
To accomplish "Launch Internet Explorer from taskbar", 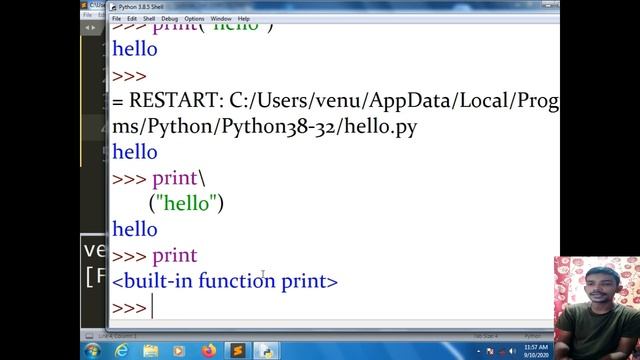I will [x=122, y=351].
